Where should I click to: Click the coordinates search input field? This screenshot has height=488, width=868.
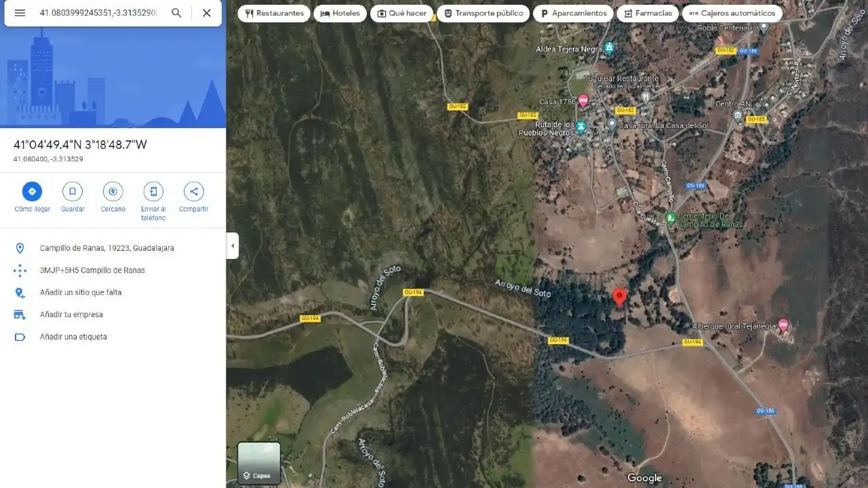98,13
